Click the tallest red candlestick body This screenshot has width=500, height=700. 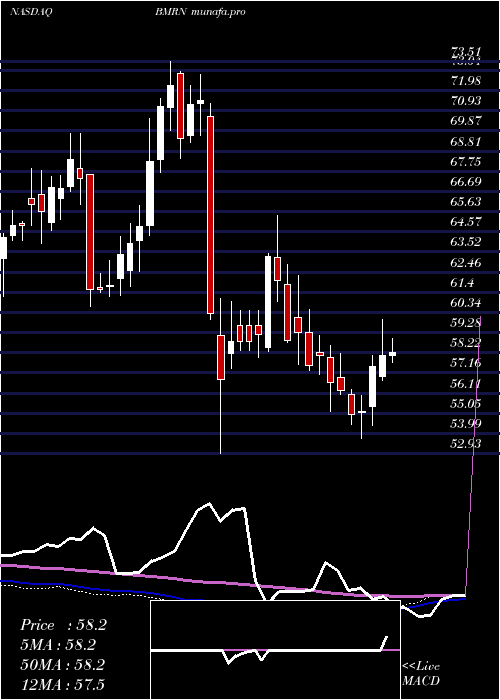pyautogui.click(x=210, y=214)
